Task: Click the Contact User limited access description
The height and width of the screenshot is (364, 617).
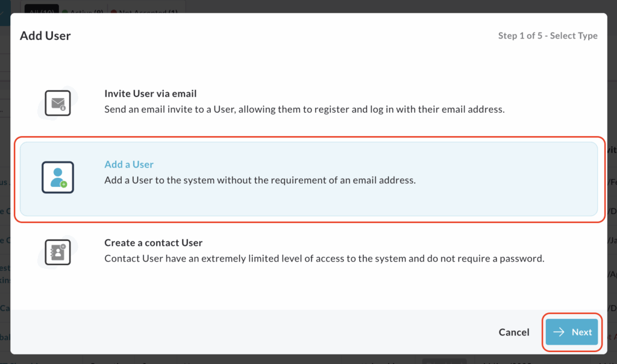Action: coord(324,259)
